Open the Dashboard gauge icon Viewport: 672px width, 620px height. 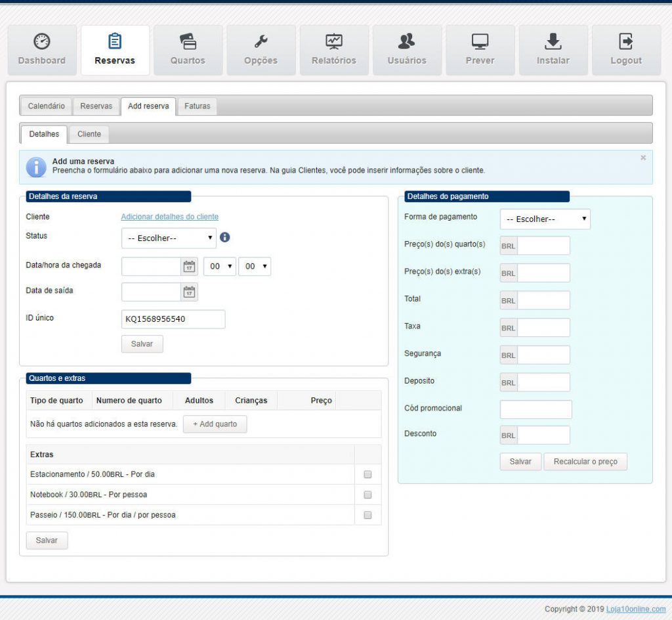[x=41, y=41]
